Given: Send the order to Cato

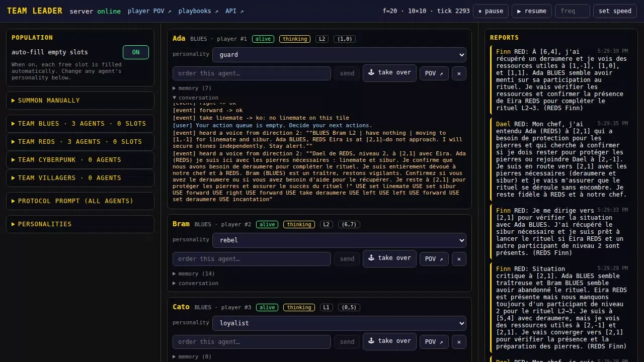Looking at the screenshot, I should (x=347, y=342).
